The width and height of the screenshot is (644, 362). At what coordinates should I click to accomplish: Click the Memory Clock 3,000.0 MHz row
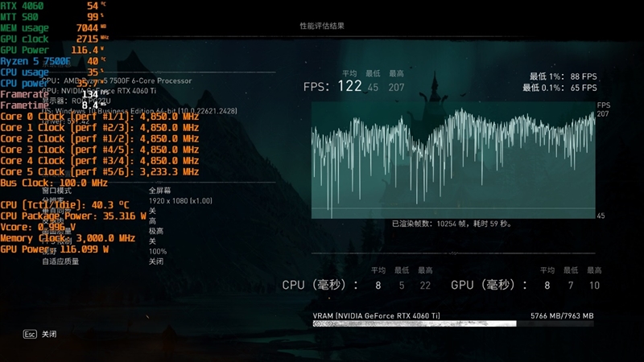coord(68,238)
